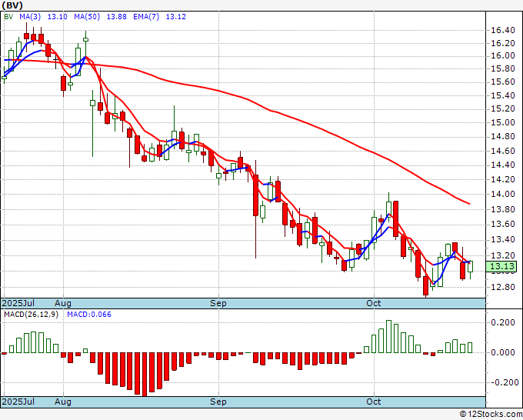Click the Aug label on MACD panel axis
The width and height of the screenshot is (523, 420).
[x=63, y=402]
